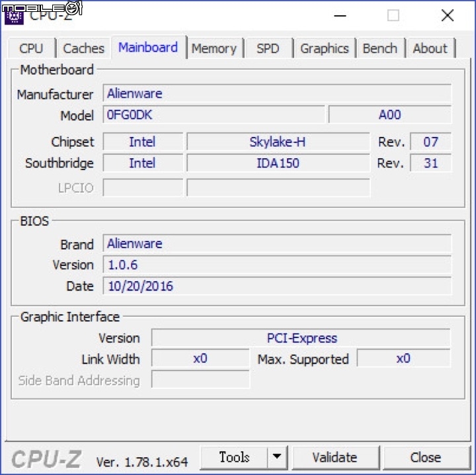Click the Manufacturer label

[x=55, y=95]
